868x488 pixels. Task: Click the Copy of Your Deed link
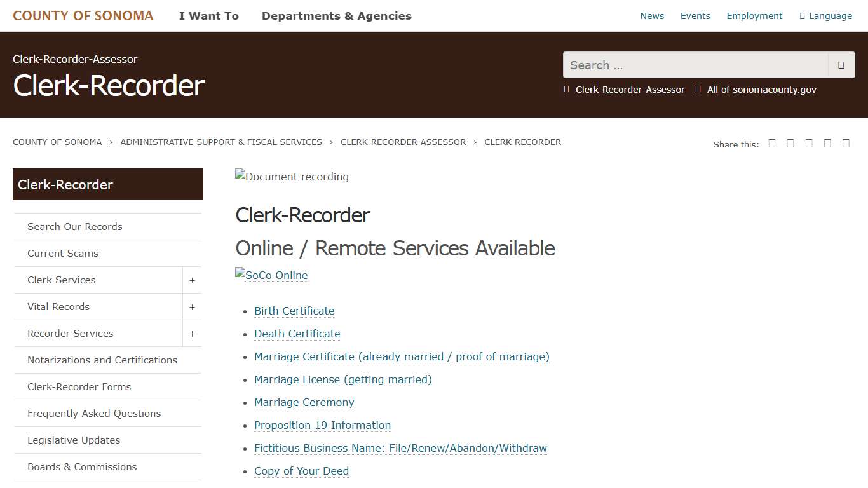click(301, 471)
